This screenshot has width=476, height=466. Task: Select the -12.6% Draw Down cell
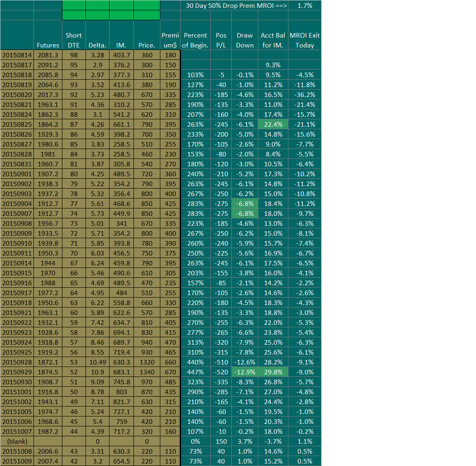pyautogui.click(x=245, y=362)
